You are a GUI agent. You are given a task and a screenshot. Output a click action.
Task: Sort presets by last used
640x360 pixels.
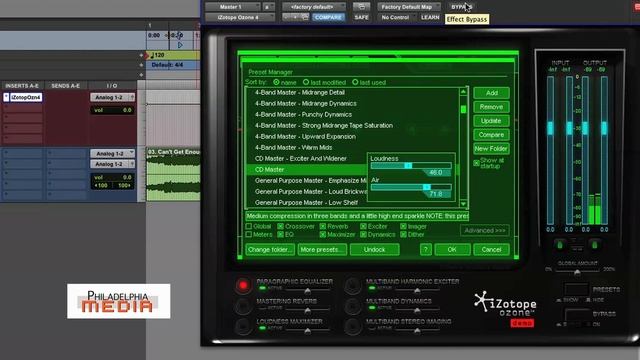(x=355, y=82)
